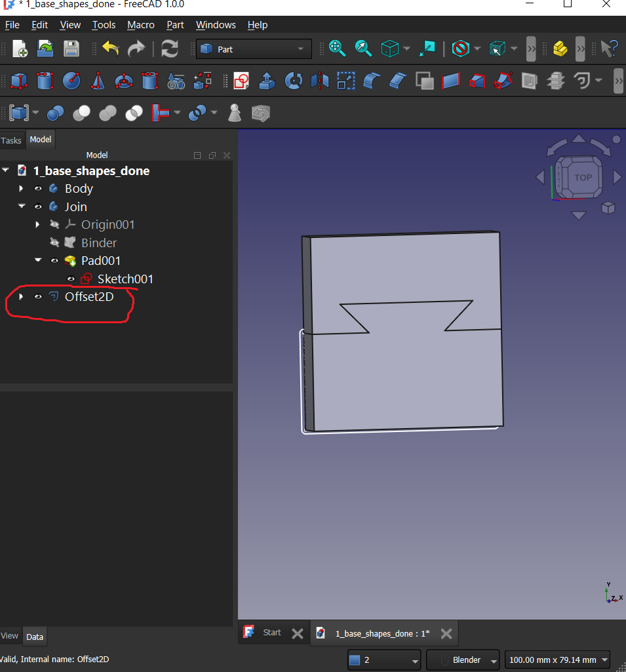Intersect two selected shapes

(x=134, y=113)
